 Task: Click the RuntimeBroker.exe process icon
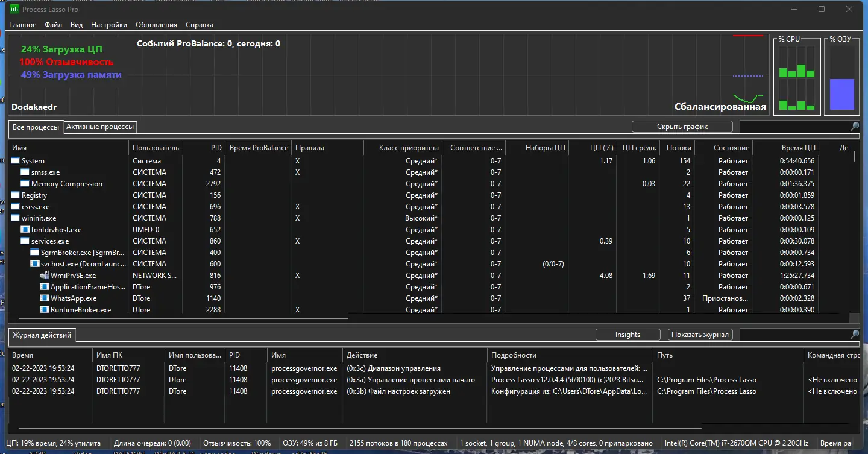tap(45, 310)
